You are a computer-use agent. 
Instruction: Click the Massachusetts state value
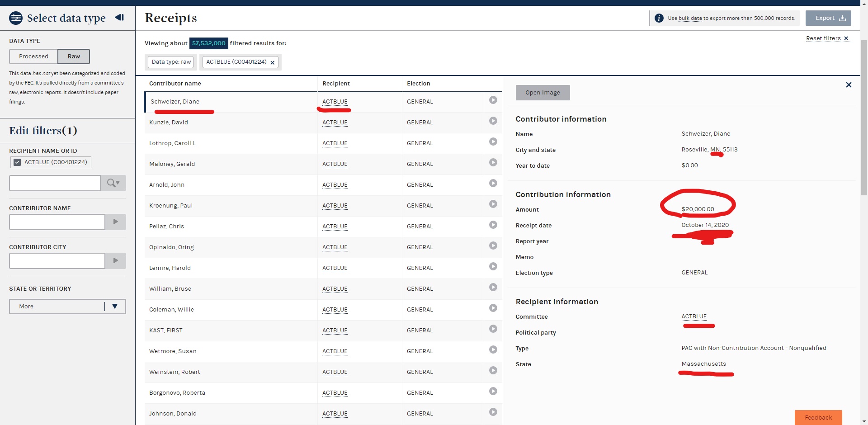[703, 364]
